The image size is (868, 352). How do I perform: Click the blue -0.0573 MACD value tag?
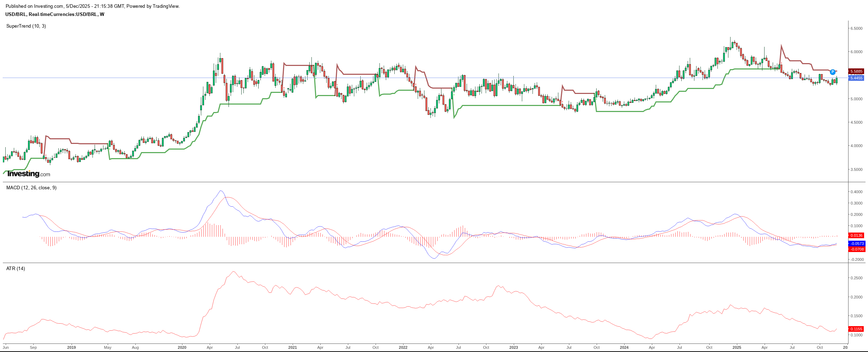(856, 244)
